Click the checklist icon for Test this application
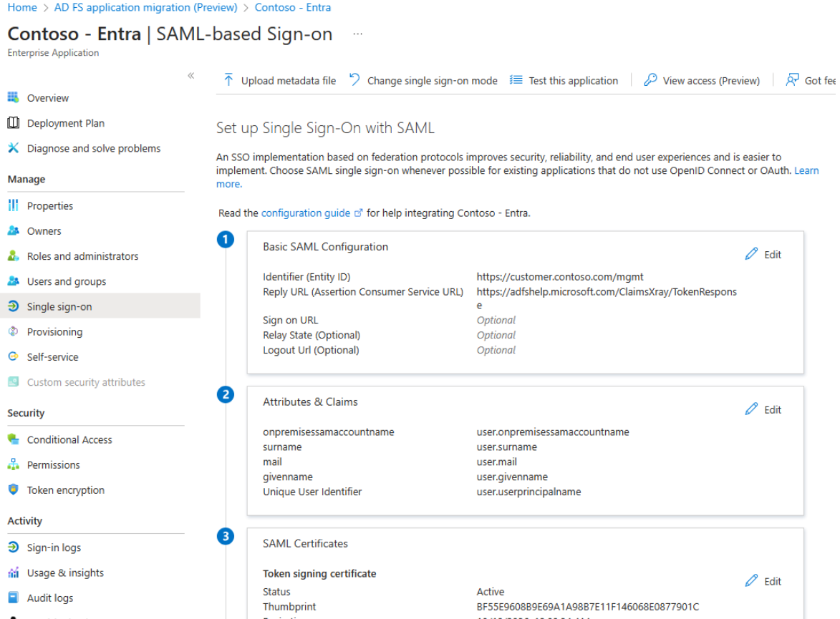840x619 pixels. [x=516, y=79]
